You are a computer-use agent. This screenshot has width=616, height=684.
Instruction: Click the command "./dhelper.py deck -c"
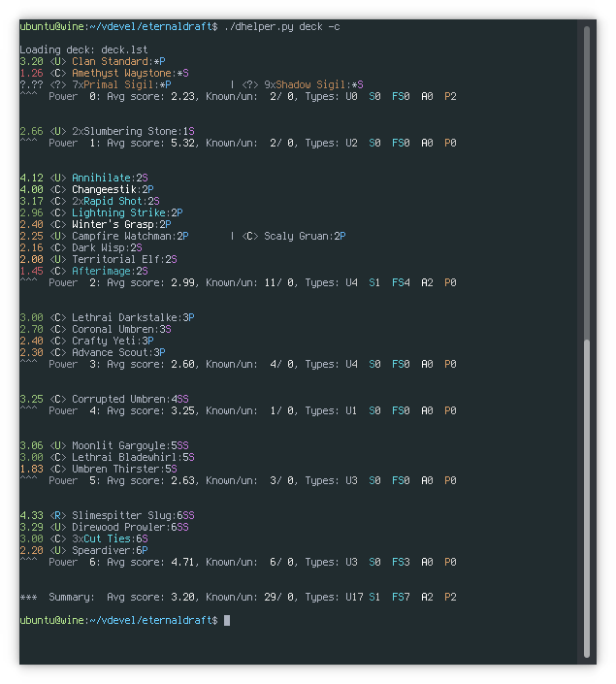282,26
